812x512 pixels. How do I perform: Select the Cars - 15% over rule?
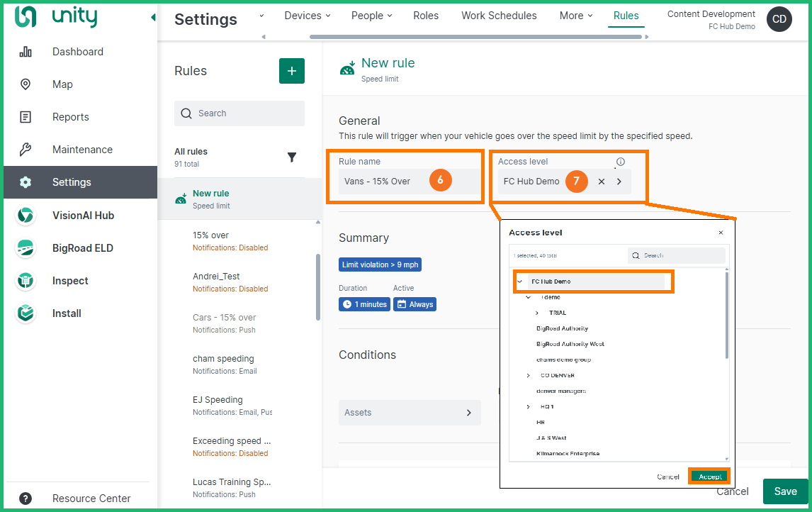(x=224, y=318)
